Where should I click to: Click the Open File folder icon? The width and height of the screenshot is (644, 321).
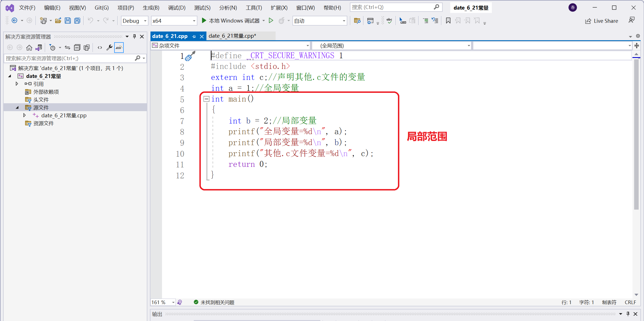(58, 21)
